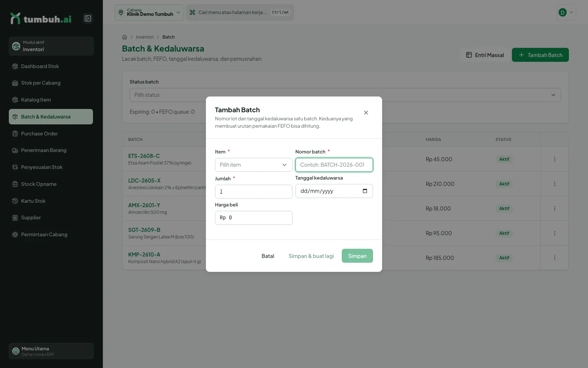Go to Supplier page
The height and width of the screenshot is (368, 588).
[x=51, y=217]
